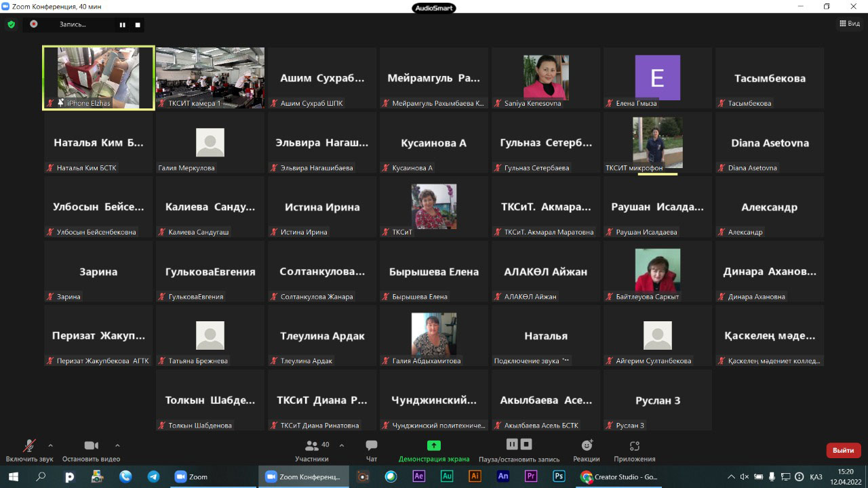This screenshot has width=868, height=488.
Task: Click the red Выйти leave button
Action: tap(843, 450)
